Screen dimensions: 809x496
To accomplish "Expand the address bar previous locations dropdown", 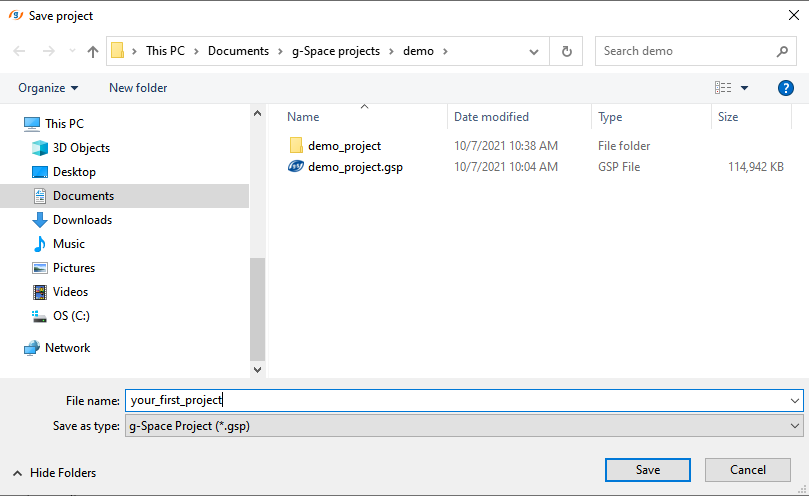I will [535, 51].
